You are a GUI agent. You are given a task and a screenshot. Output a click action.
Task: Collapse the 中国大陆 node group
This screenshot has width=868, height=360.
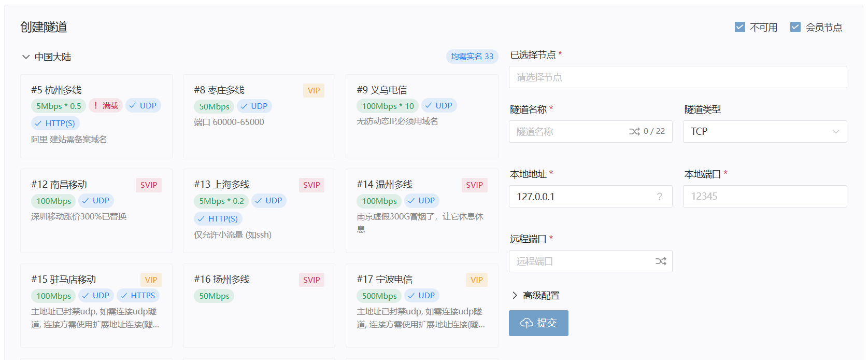pyautogui.click(x=26, y=57)
